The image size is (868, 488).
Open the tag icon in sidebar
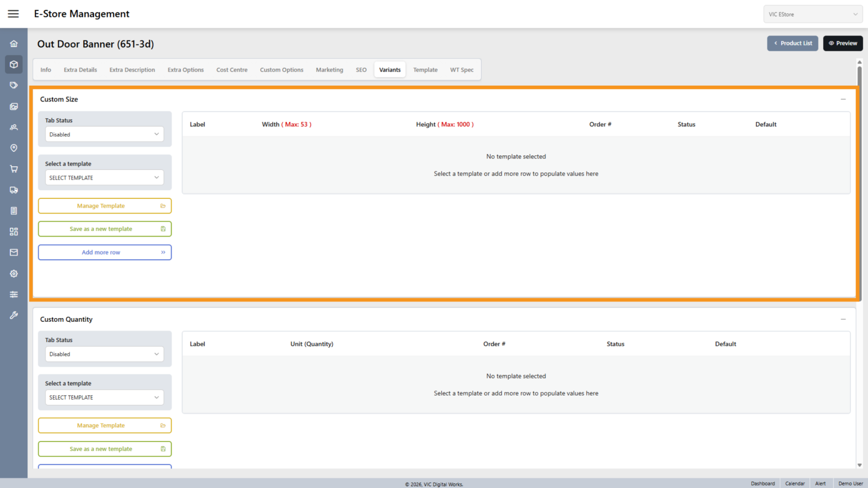pyautogui.click(x=14, y=85)
